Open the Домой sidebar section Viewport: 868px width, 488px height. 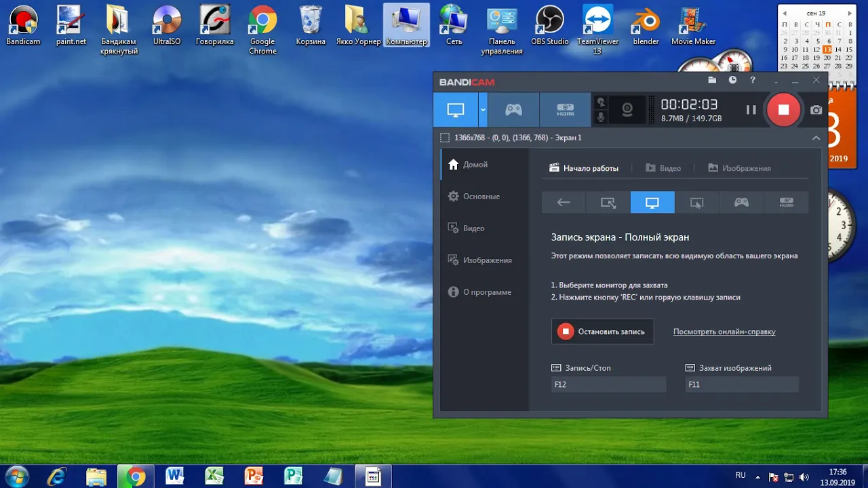click(x=484, y=165)
